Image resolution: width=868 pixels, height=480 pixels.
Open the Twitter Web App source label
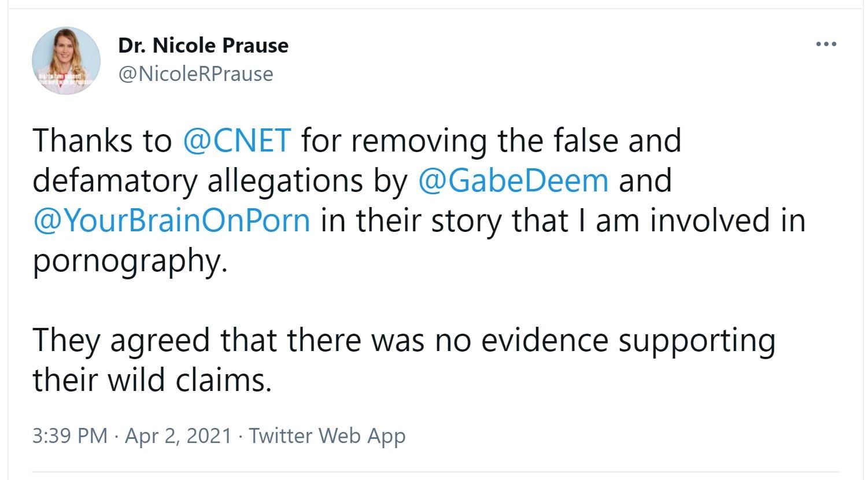327,435
